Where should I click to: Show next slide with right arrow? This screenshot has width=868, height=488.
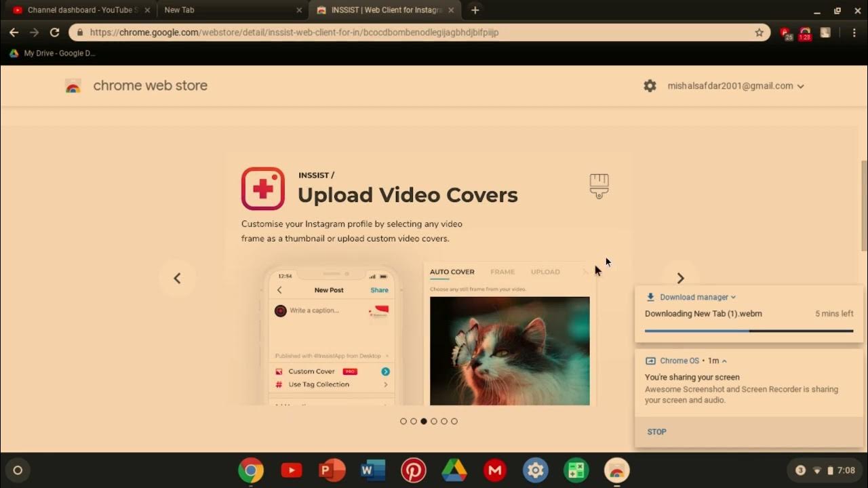click(x=680, y=278)
